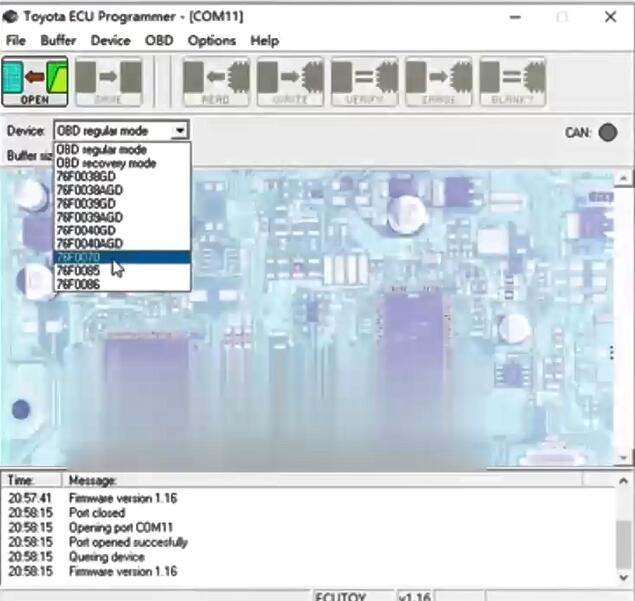Click the Toyota ECU Programmer title icon
The image size is (635, 601).
click(10, 17)
